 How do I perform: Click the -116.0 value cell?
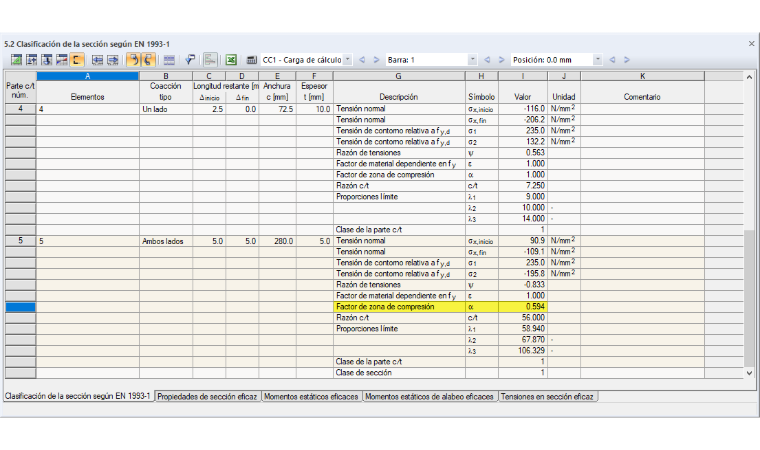(x=522, y=109)
